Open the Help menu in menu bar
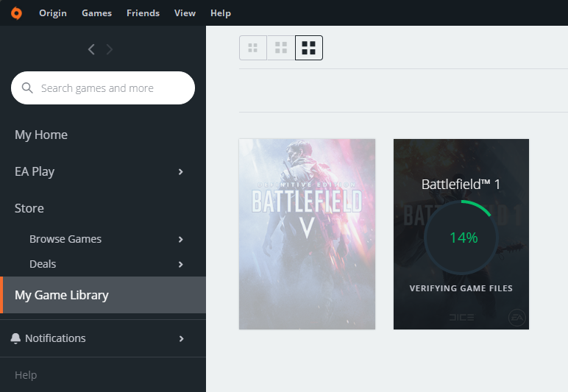Image resolution: width=568 pixels, height=392 pixels. click(221, 13)
